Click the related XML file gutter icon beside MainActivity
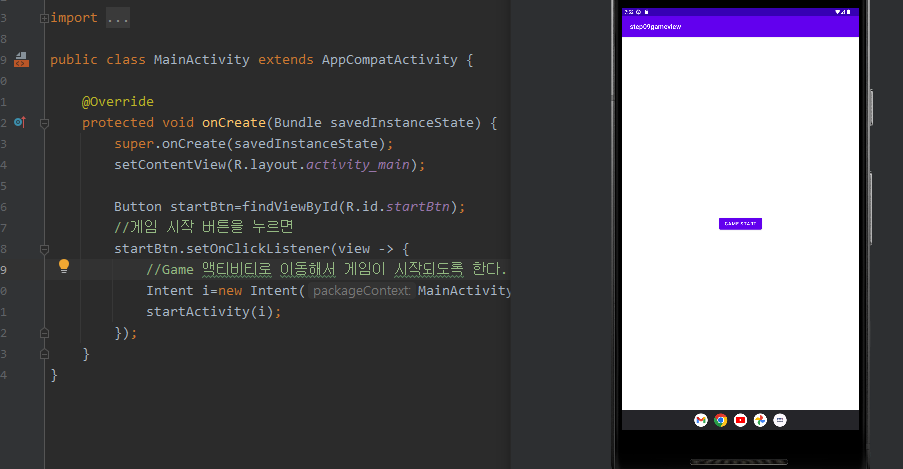The width and height of the screenshot is (903, 469). 21,59
